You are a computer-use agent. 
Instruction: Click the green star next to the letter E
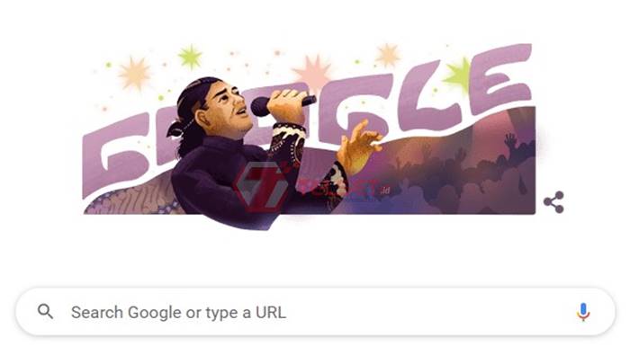458,75
